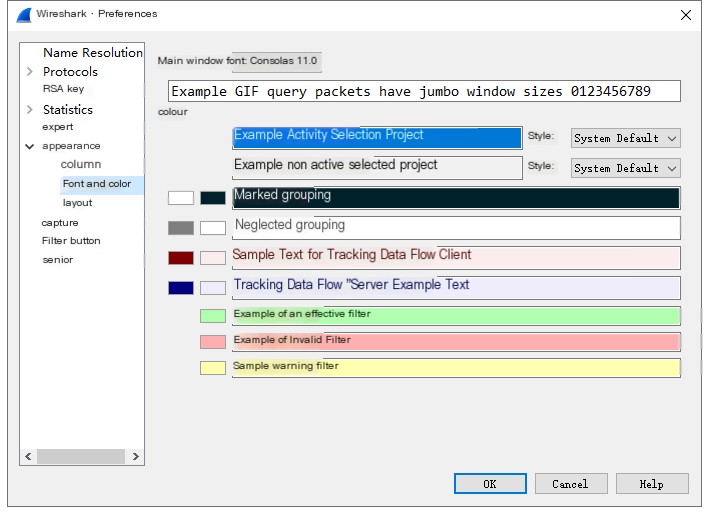Open the Filter button preferences page
The image size is (709, 514).
click(71, 240)
